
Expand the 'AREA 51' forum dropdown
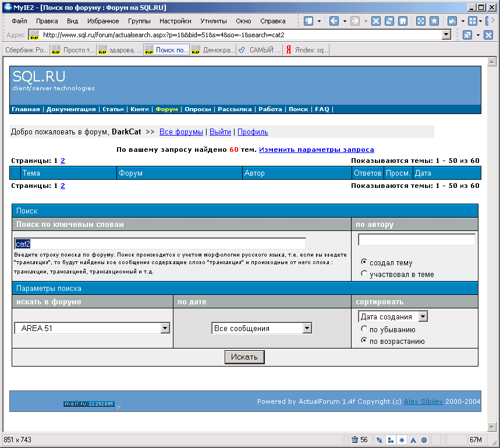pyautogui.click(x=165, y=328)
